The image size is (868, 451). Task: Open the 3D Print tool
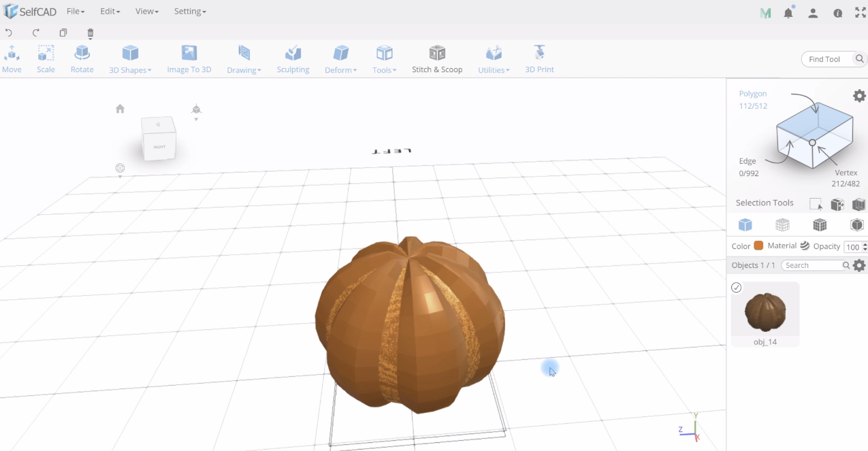[x=539, y=59]
